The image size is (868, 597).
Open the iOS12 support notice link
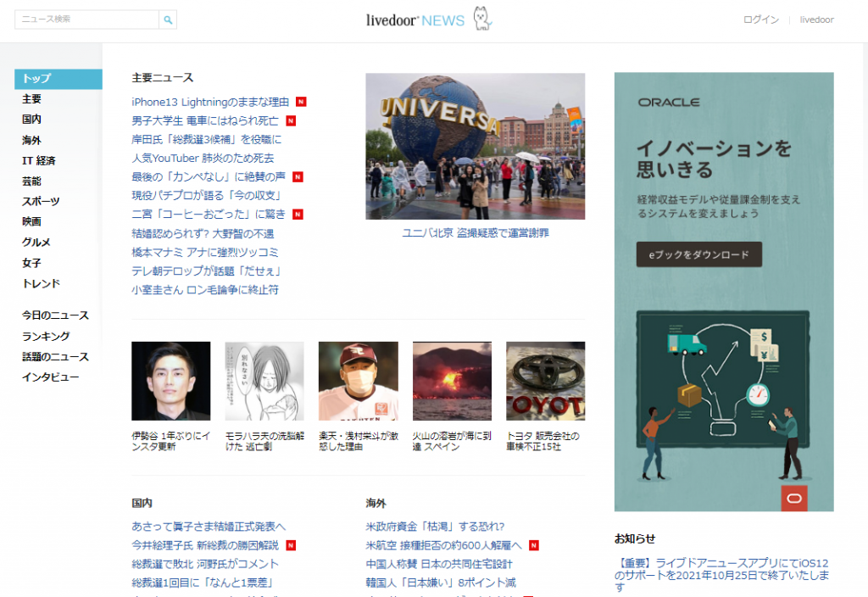722,576
